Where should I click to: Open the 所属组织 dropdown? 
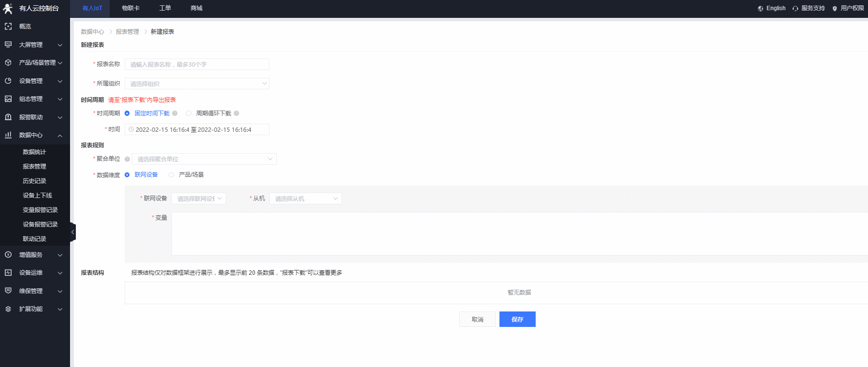click(197, 84)
